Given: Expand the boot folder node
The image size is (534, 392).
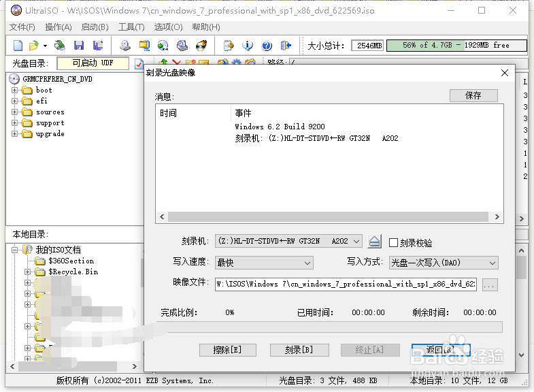Looking at the screenshot, I should point(15,91).
